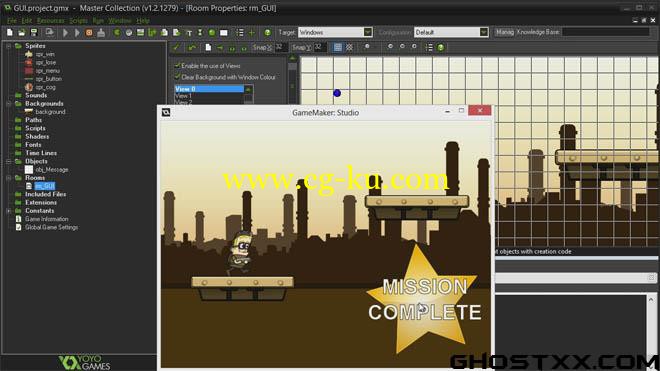
Task: Select obj_Message object in tree
Action: click(x=51, y=170)
